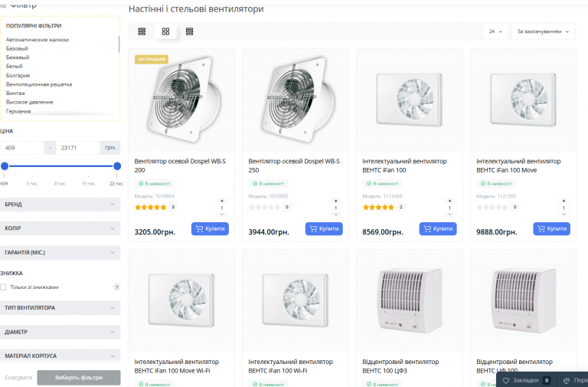Select the Болгария popular filter
Viewport: 588px width, 387px height.
(x=18, y=75)
